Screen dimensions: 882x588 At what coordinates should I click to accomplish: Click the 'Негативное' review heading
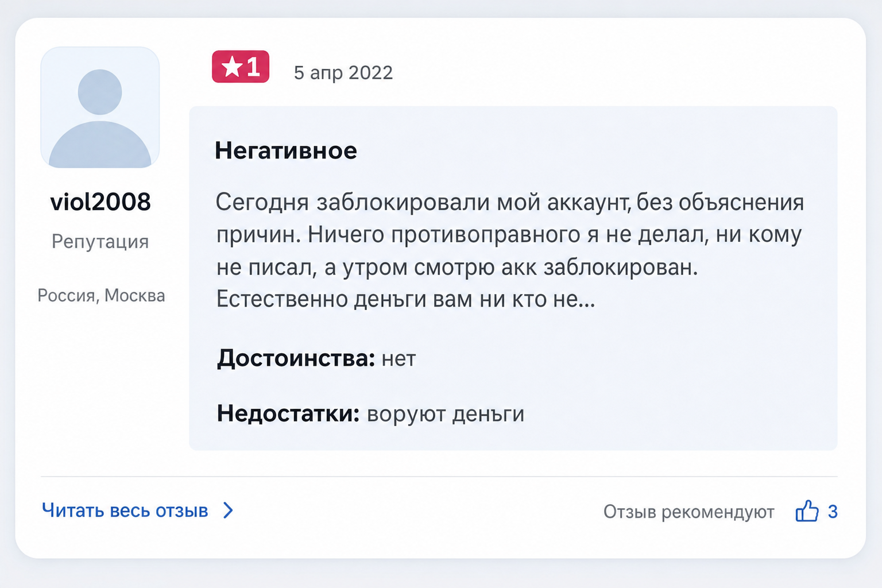[x=286, y=150]
